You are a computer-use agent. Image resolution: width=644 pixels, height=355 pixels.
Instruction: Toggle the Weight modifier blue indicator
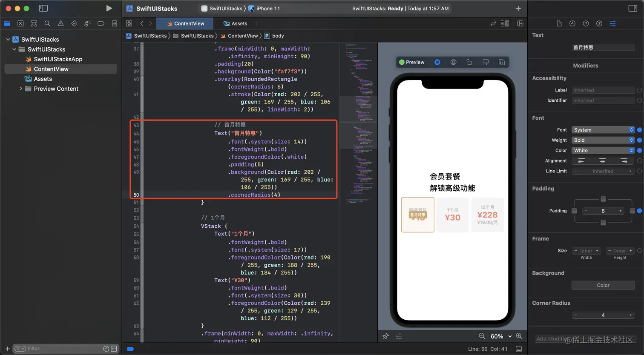coord(639,140)
